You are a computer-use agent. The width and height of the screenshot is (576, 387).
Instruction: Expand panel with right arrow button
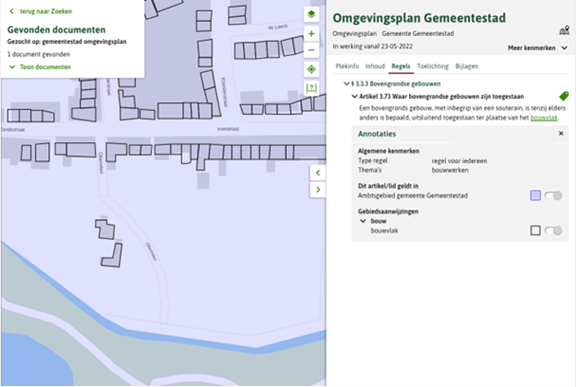(x=318, y=189)
